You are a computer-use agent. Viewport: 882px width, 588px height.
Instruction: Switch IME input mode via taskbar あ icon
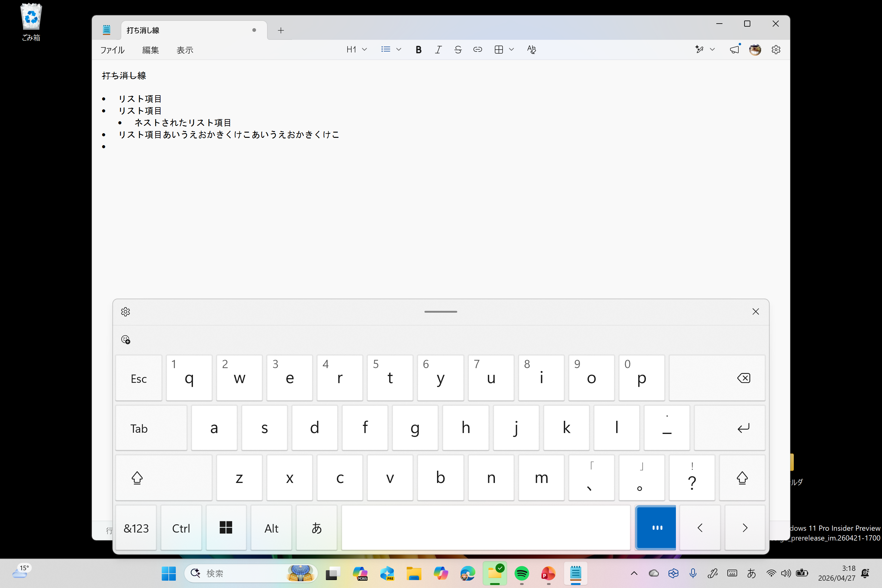752,573
